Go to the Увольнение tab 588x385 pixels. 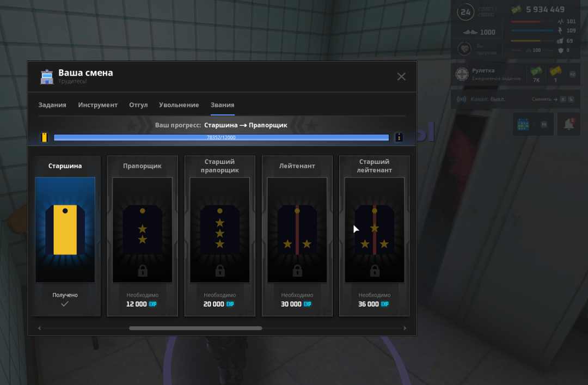[x=179, y=105]
